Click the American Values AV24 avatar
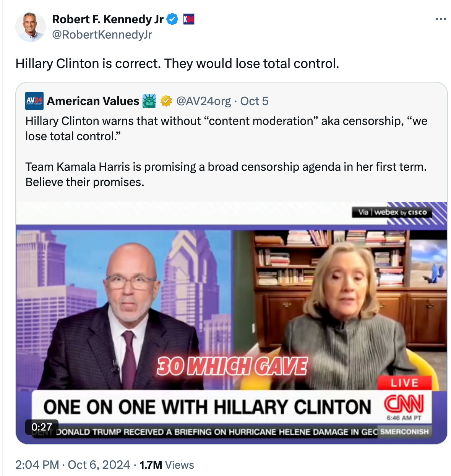 tap(34, 101)
